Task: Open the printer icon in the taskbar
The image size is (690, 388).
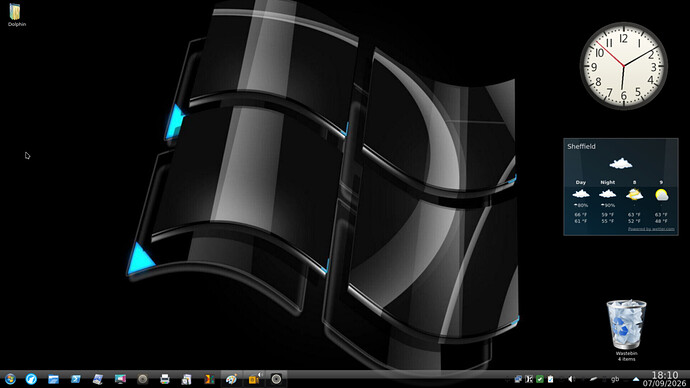Action: point(165,379)
